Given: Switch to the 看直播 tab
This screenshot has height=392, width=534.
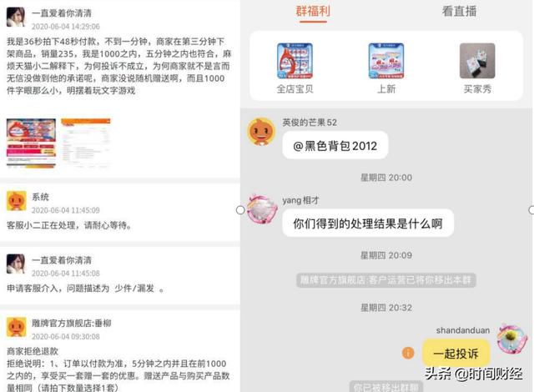Looking at the screenshot, I should (459, 12).
